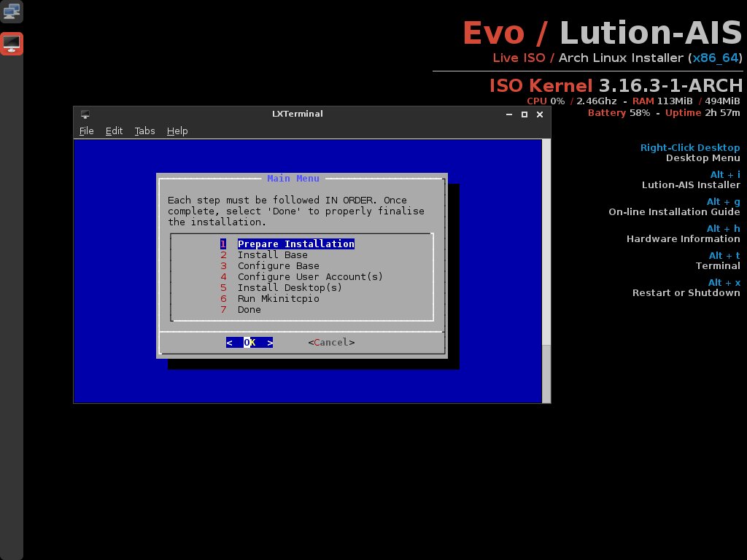Click the terminal vertical scrollbar
The height and width of the screenshot is (560, 747).
click(x=546, y=271)
